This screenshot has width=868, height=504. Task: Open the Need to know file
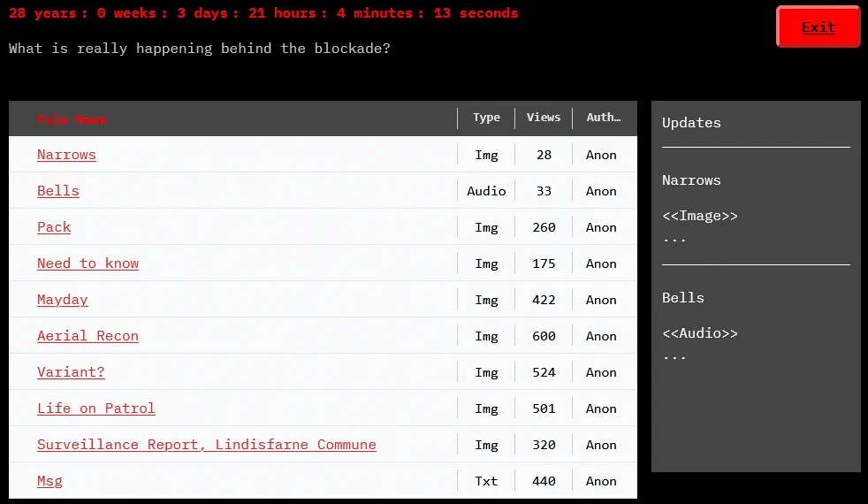click(88, 263)
